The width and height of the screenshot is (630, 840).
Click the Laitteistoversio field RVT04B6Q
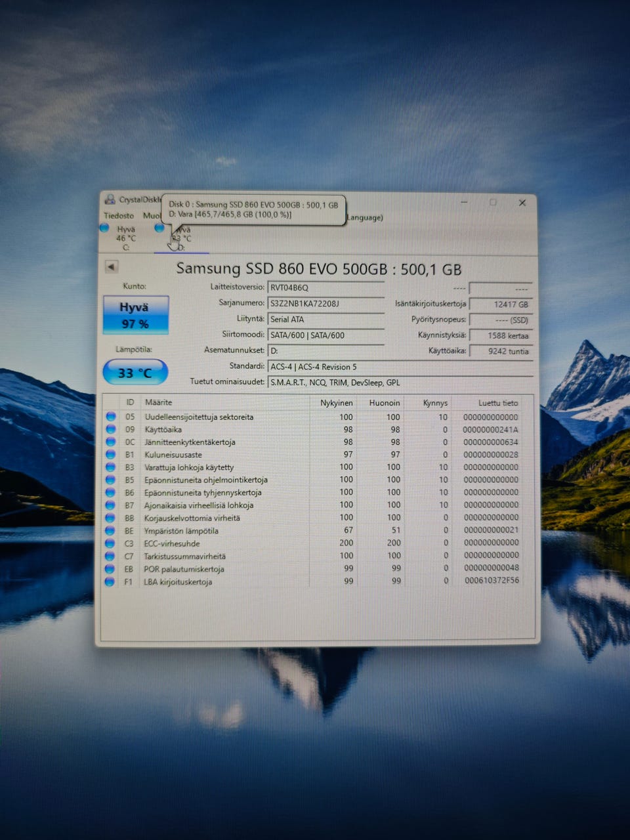[326, 287]
